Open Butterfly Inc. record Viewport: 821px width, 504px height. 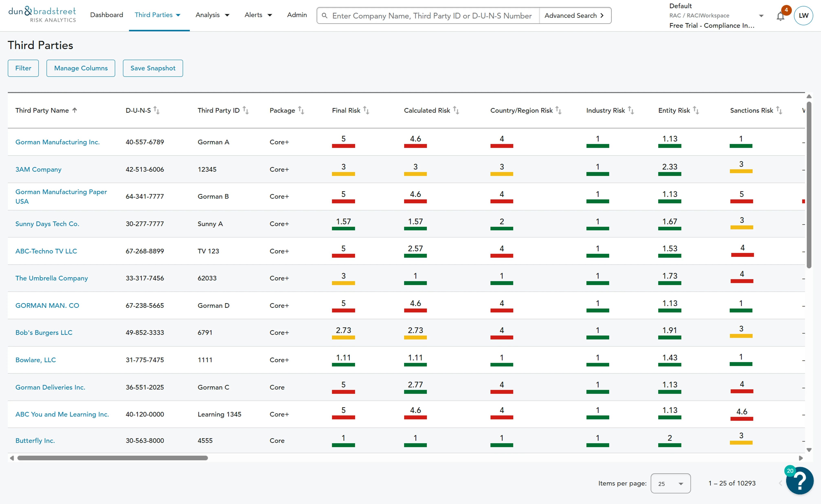[x=35, y=440]
